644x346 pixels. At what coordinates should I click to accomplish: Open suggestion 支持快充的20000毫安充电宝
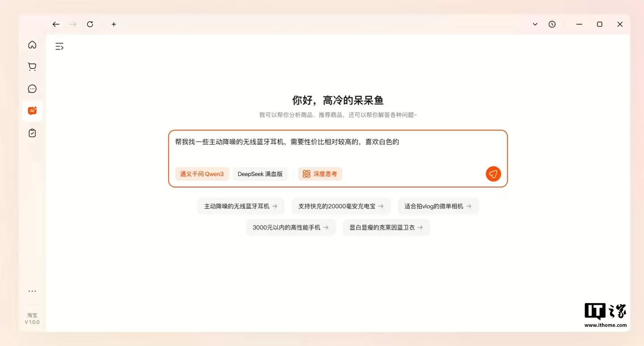(341, 206)
